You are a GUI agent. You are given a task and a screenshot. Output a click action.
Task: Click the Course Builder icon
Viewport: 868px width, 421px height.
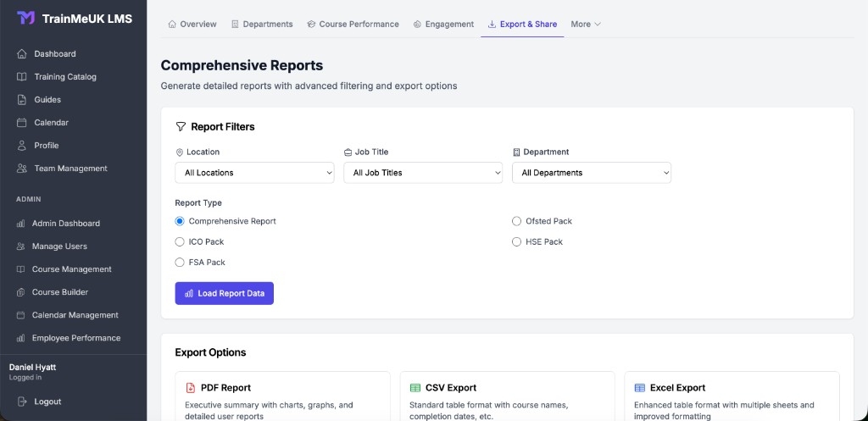(x=20, y=292)
